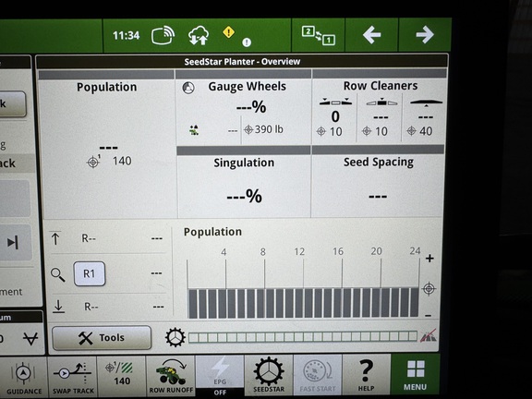Switch displays with the 2-to-1 icon
Screen dimensions: 532x399
(318, 35)
